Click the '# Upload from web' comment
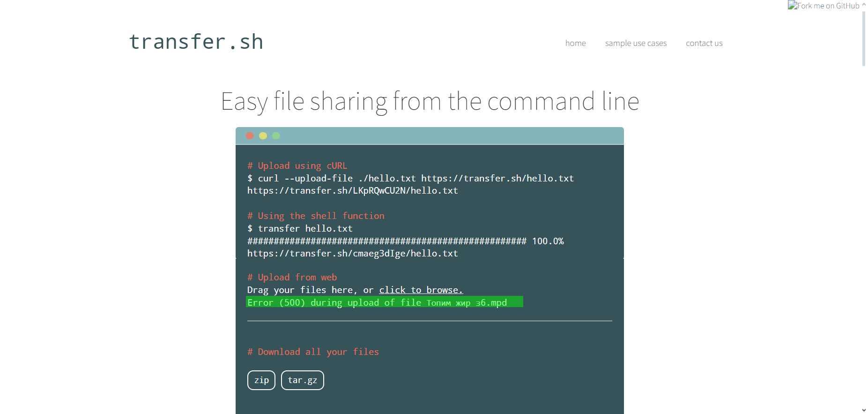The image size is (868, 414). click(292, 277)
